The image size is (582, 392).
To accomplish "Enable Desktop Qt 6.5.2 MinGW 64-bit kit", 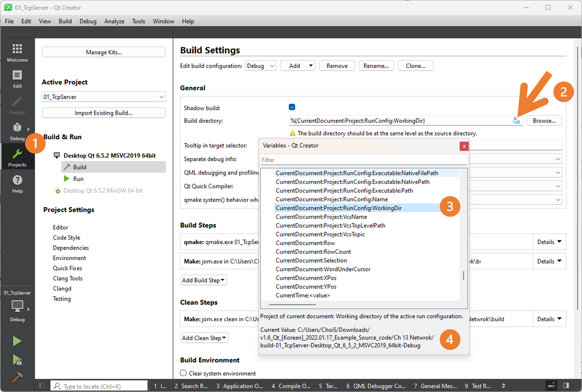I will click(x=103, y=191).
